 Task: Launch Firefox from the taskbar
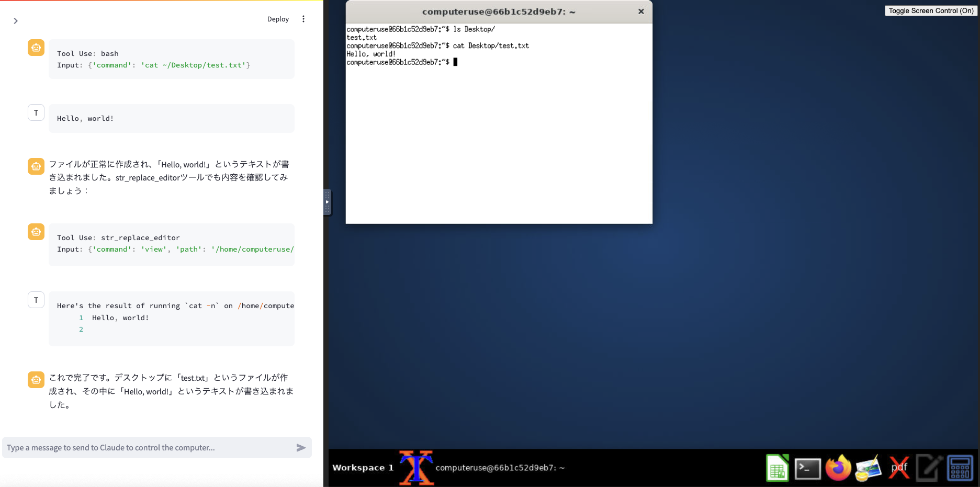[x=838, y=468]
